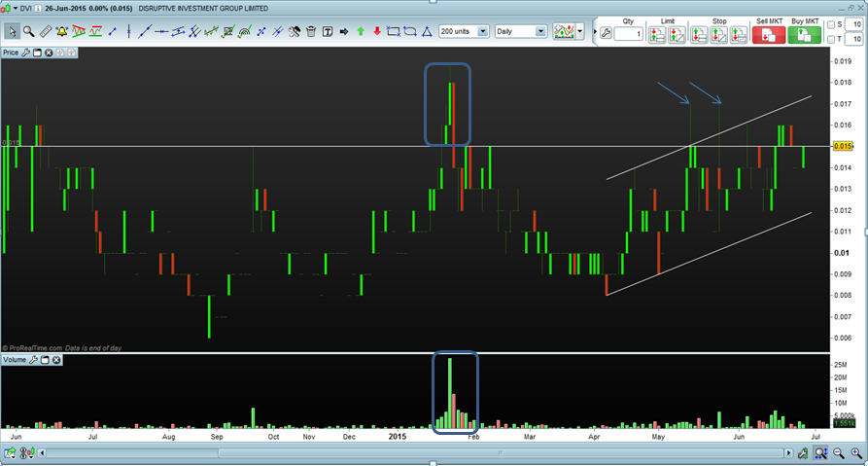
Task: Click the third Stop order button
Action: (739, 35)
